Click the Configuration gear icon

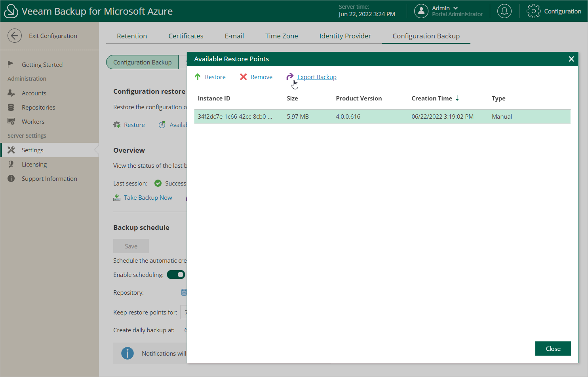tap(533, 11)
